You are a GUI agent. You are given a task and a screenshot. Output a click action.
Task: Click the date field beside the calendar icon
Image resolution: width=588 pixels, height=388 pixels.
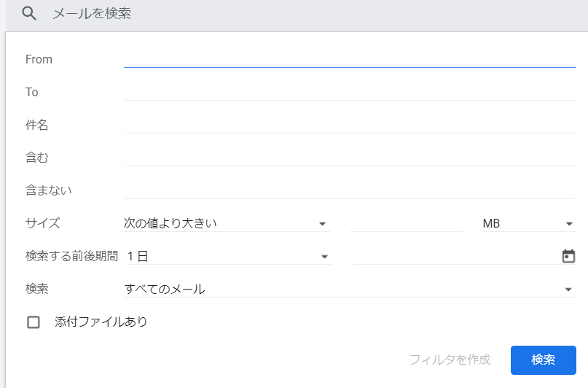[452, 256]
